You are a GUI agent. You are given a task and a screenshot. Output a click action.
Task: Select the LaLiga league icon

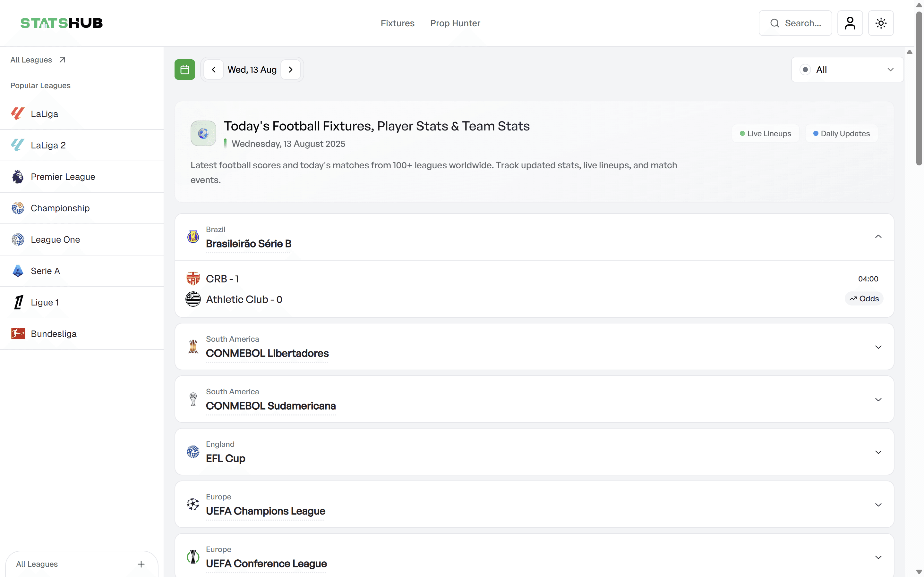pyautogui.click(x=17, y=113)
